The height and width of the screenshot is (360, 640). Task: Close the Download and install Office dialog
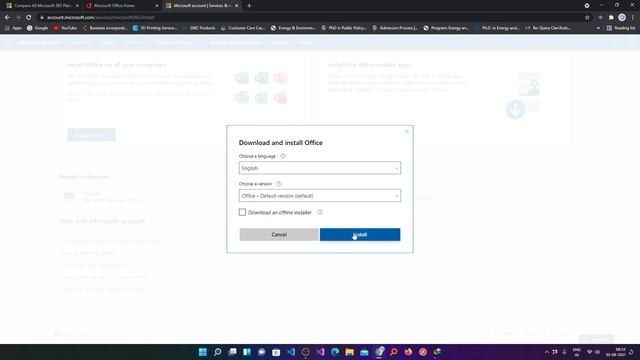click(407, 131)
